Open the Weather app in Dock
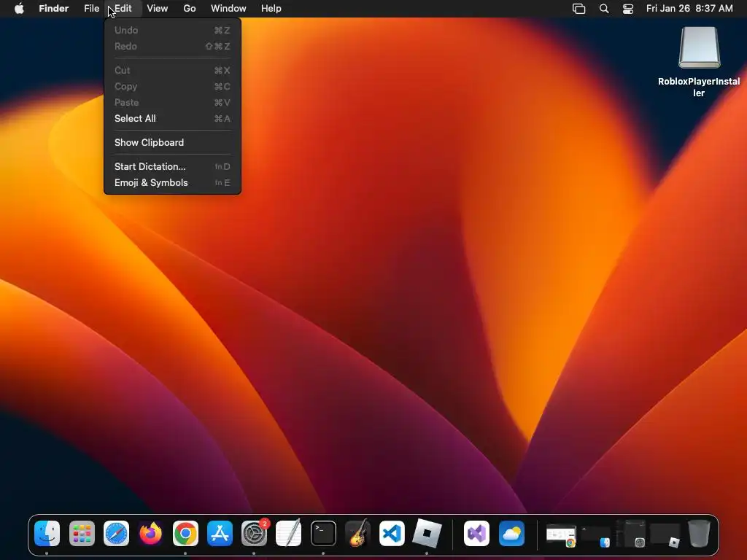 [x=511, y=533]
